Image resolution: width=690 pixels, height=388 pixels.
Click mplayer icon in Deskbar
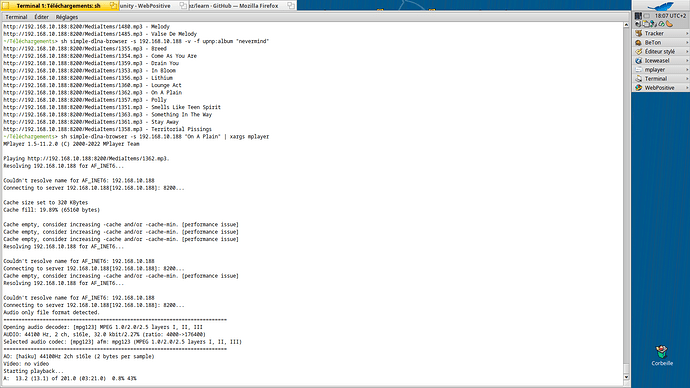tap(639, 70)
